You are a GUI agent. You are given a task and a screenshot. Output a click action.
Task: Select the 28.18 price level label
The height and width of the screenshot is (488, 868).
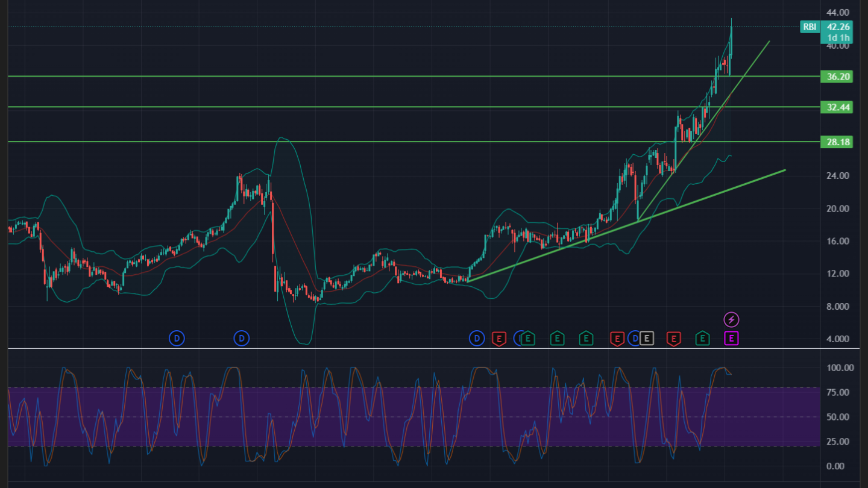[838, 142]
